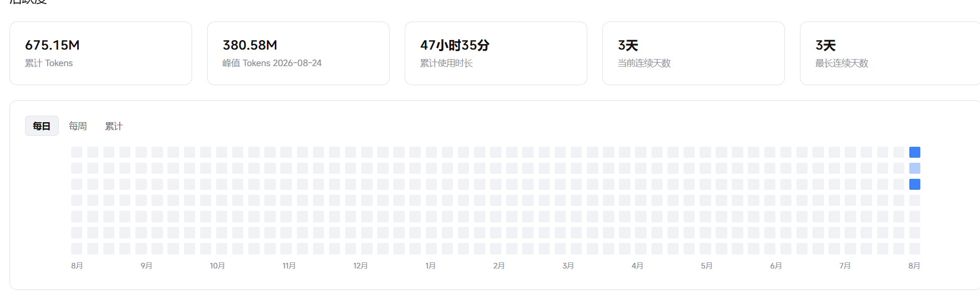
Task: Click the 1月 month label
Action: click(x=430, y=265)
